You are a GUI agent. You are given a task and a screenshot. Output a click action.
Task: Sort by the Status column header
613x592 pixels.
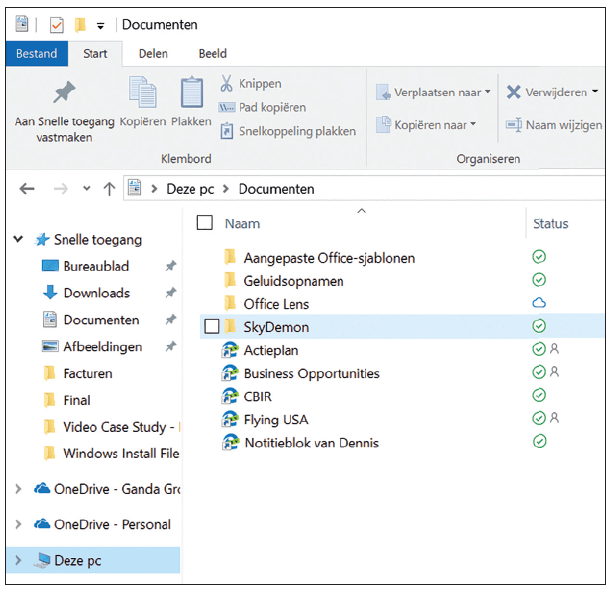click(550, 224)
